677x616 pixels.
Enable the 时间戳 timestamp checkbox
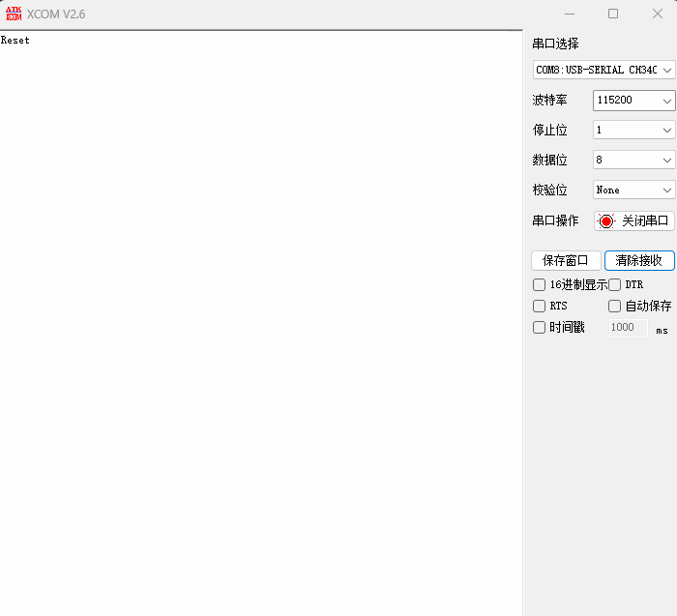click(539, 327)
